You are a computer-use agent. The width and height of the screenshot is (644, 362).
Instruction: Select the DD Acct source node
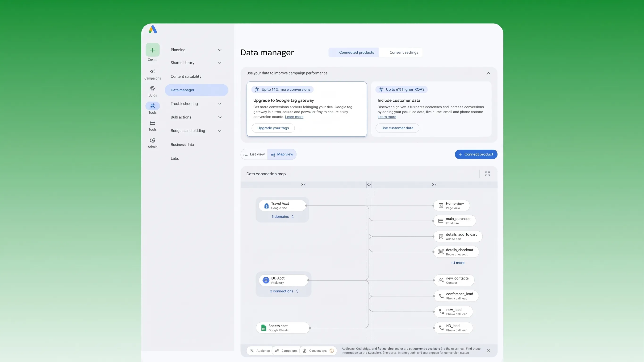[284, 280]
